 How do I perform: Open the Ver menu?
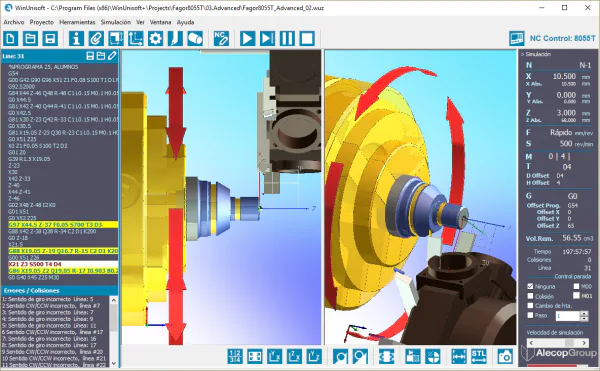140,22
